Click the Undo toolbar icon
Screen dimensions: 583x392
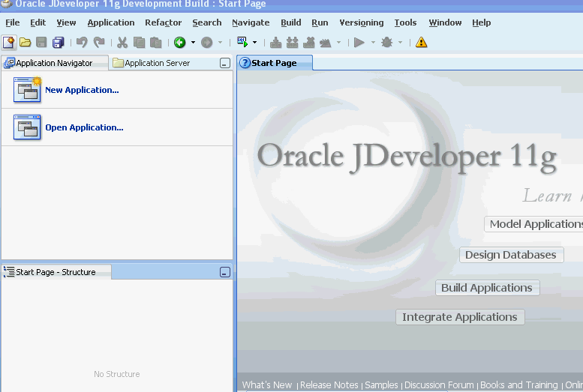(82, 43)
